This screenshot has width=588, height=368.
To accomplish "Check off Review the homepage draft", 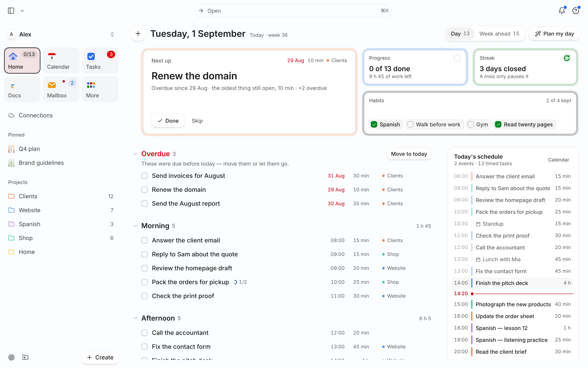I will (145, 268).
